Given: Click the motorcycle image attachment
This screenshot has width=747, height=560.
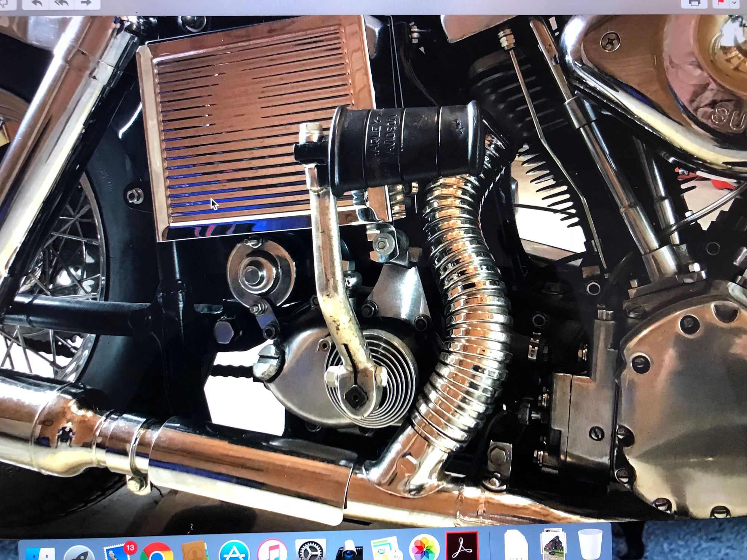Looking at the screenshot, I should (x=373, y=261).
